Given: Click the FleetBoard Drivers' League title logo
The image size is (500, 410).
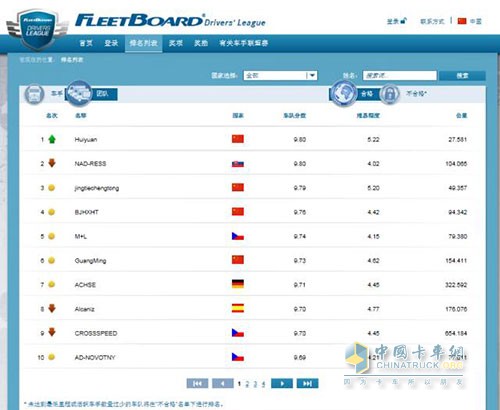Looking at the screenshot, I should coord(170,21).
